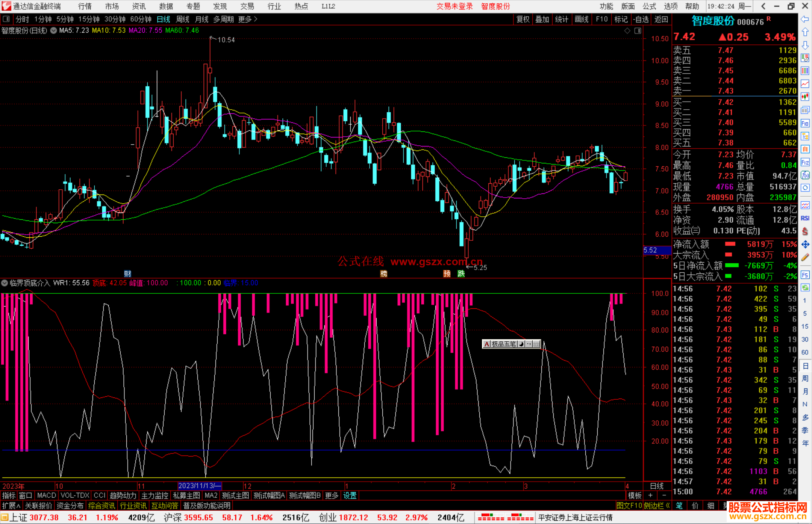
Task: Click the 复权 button
Action: click(x=523, y=19)
